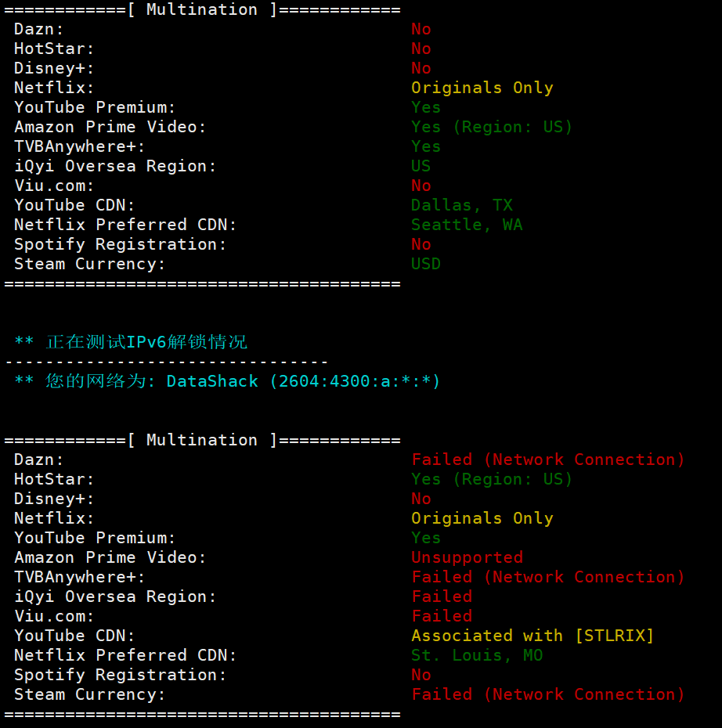Click the green "Yes" beside TVBAnywhere+

(x=426, y=146)
